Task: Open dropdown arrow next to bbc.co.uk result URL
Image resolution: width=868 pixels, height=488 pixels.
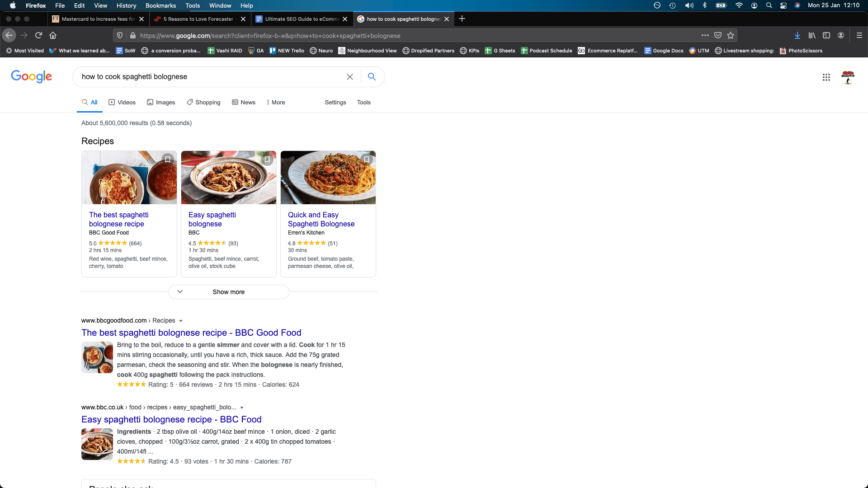Action: [x=242, y=408]
